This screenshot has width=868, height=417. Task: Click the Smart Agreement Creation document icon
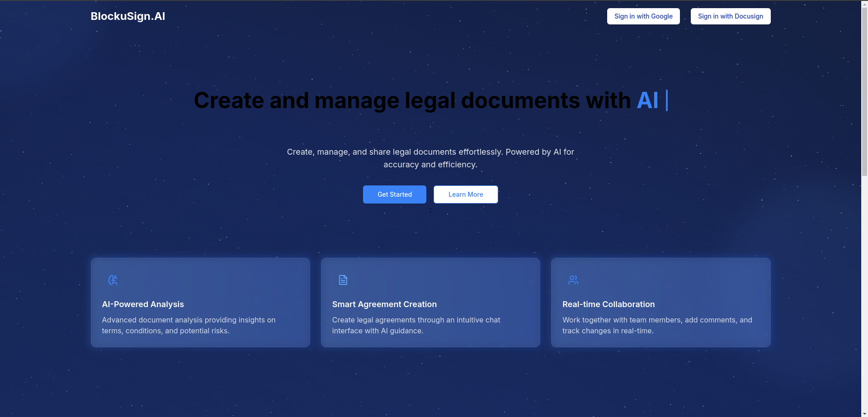coord(343,280)
